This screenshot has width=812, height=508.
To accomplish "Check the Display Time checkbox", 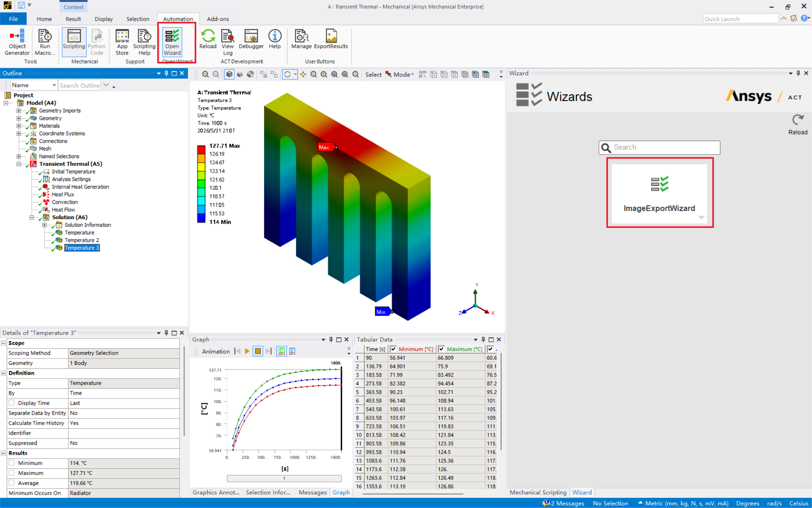I will [x=12, y=403].
